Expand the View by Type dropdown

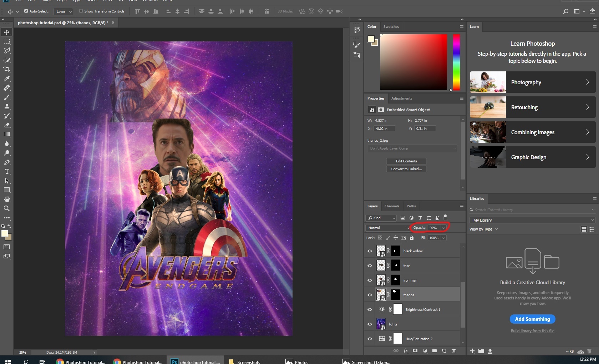point(483,229)
